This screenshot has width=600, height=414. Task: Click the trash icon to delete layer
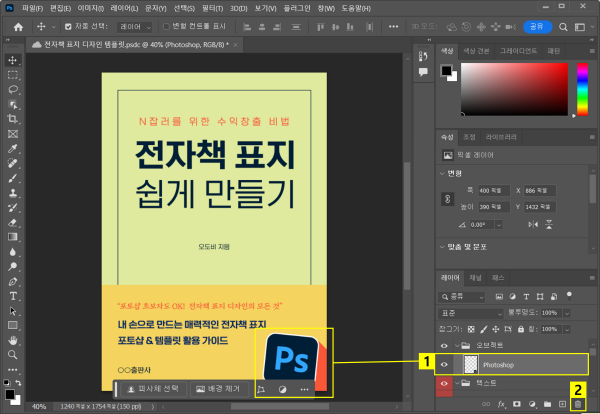[x=578, y=403]
